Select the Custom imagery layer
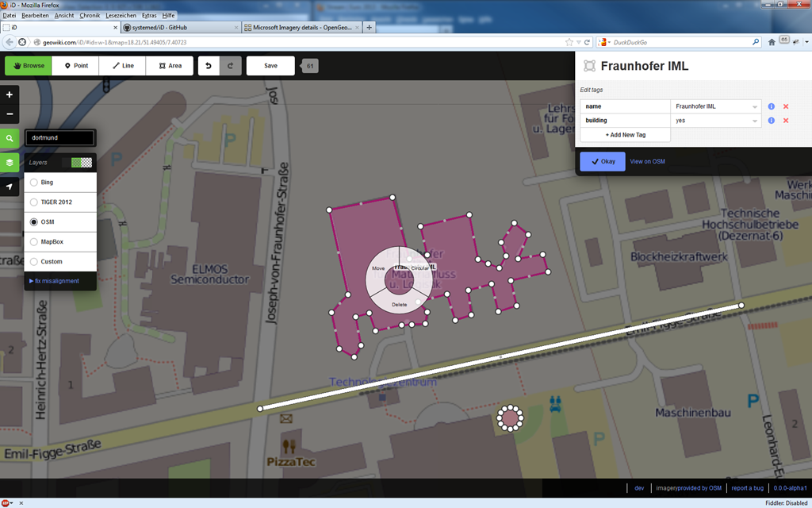The image size is (812, 508). [x=60, y=261]
